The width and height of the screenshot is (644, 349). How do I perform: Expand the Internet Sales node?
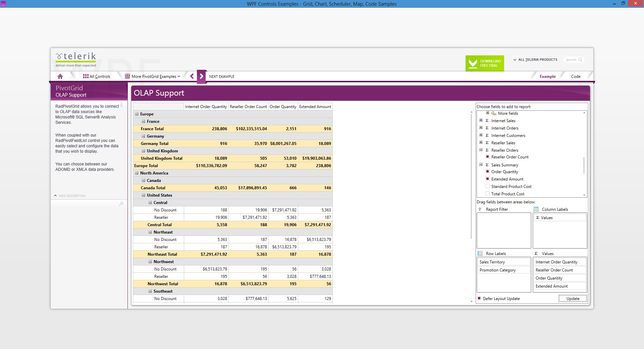[x=481, y=120]
